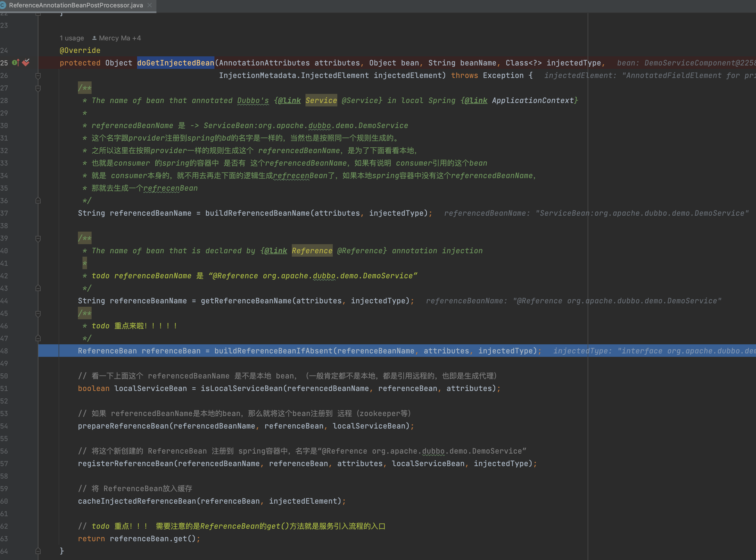Viewport: 756px width, 560px height.
Task: Collapse the comment fold marker at line 45
Action: (x=38, y=314)
